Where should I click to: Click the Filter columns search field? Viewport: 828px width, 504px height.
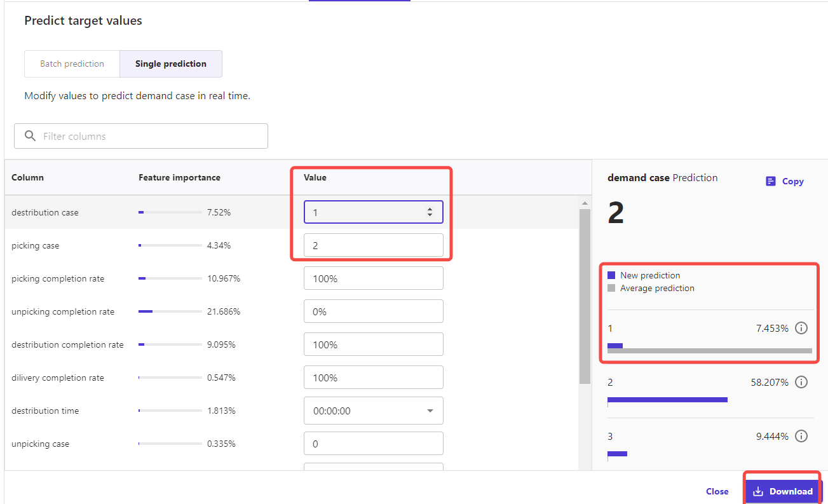point(149,136)
